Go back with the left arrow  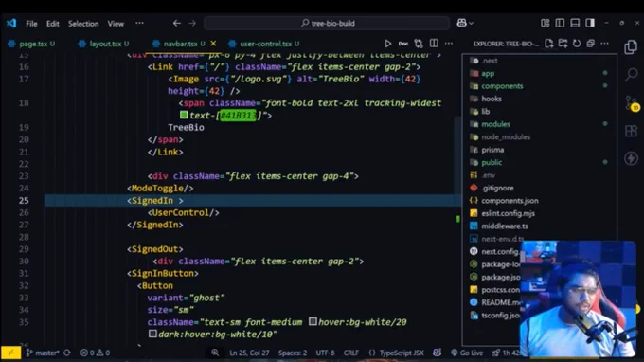click(x=176, y=23)
